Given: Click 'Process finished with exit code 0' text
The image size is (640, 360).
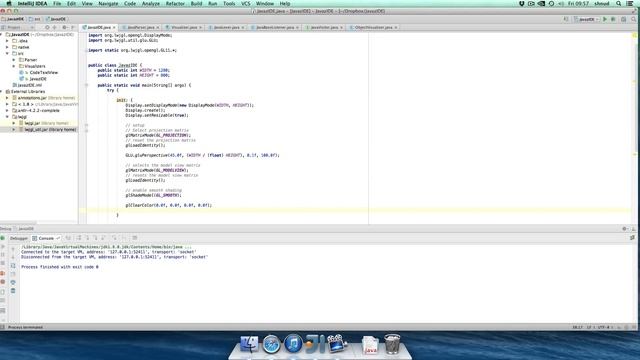Looking at the screenshot, I should tap(60, 267).
